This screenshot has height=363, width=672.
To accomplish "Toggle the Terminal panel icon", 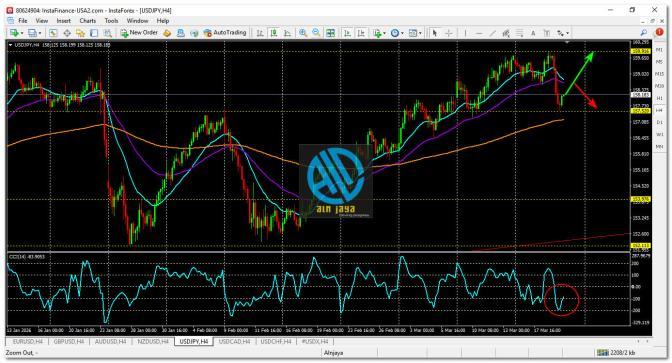I will pyautogui.click(x=94, y=33).
